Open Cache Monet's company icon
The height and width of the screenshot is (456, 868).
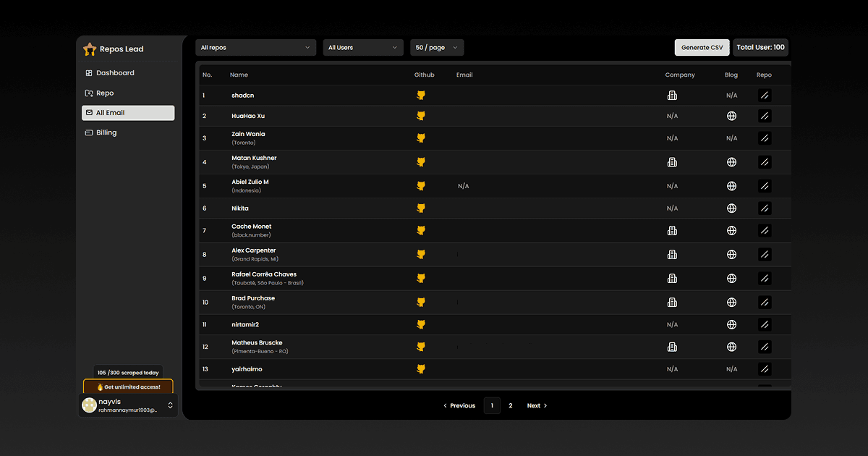[x=672, y=230]
